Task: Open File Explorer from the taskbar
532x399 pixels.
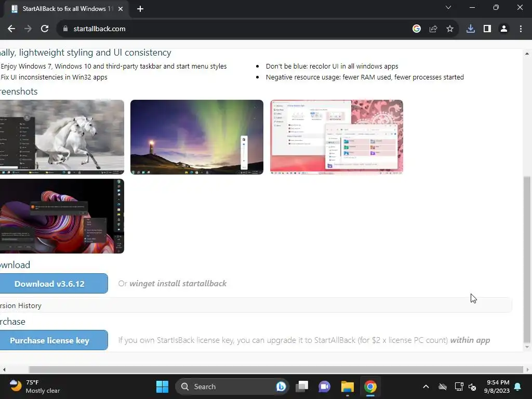Action: [348, 387]
